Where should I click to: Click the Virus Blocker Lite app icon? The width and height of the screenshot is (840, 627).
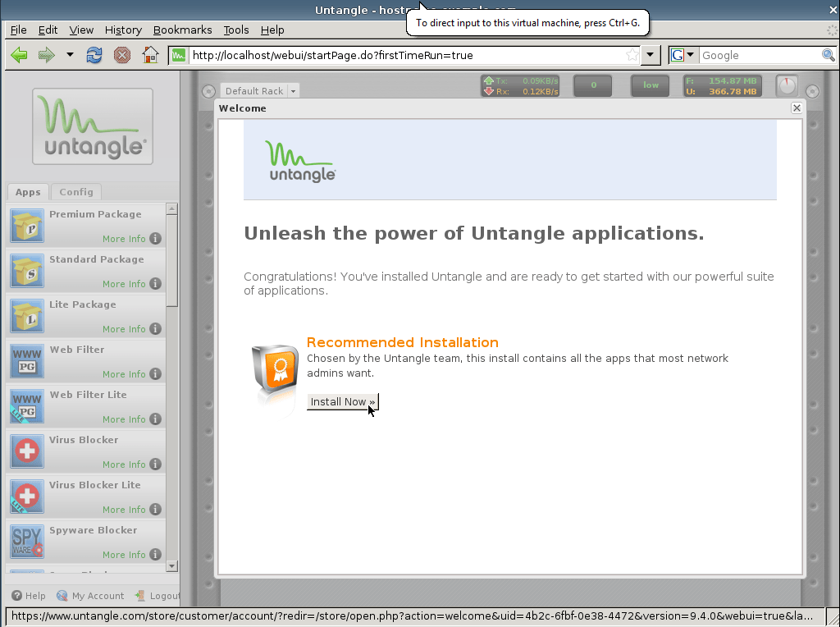click(27, 497)
